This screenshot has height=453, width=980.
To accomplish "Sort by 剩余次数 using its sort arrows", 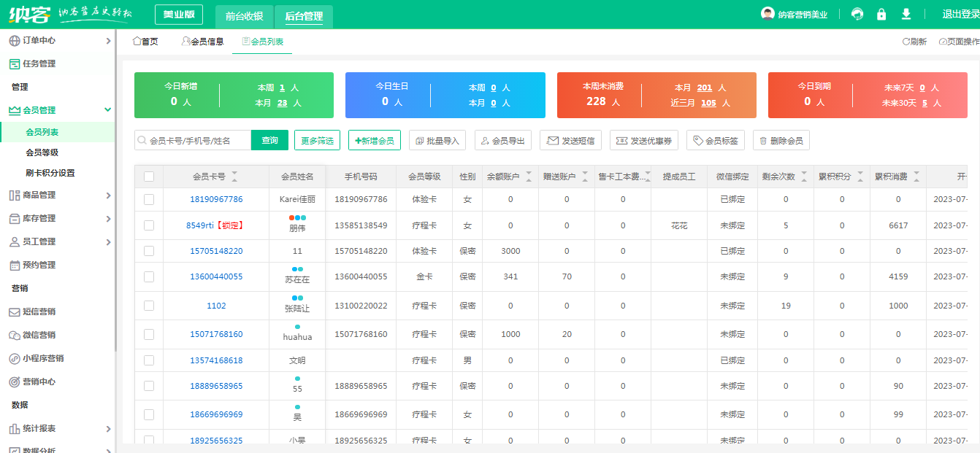I will [x=804, y=177].
